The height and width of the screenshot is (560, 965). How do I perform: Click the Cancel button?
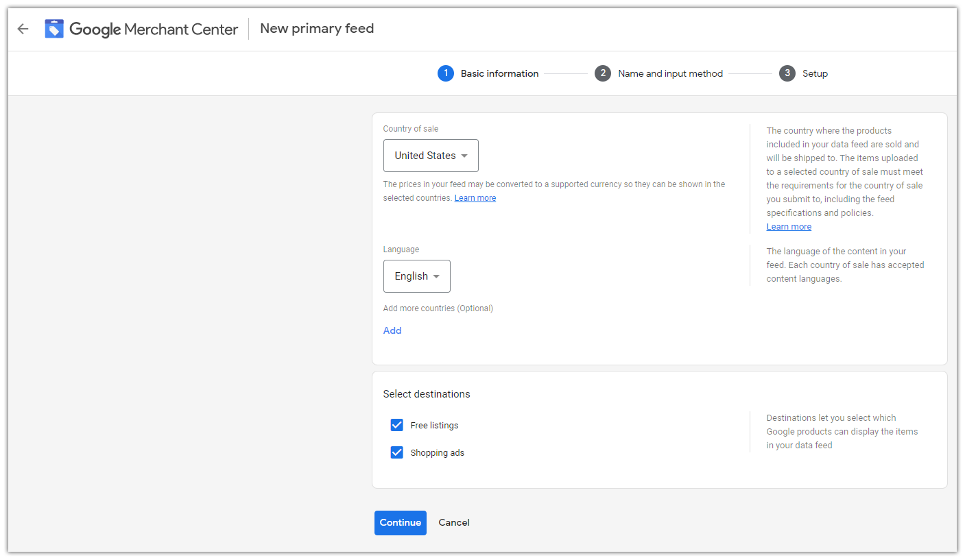(454, 523)
